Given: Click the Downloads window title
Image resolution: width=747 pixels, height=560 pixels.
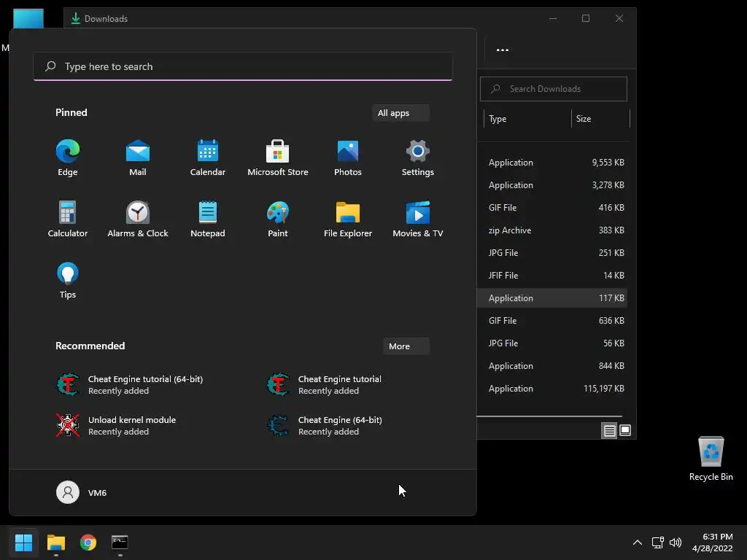Looking at the screenshot, I should (106, 18).
